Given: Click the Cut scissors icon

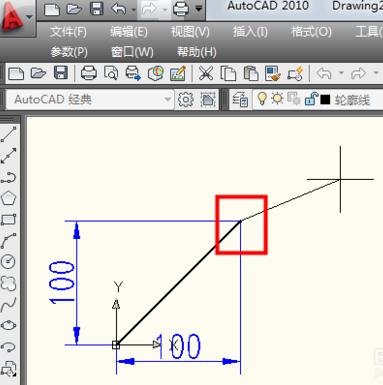Looking at the screenshot, I should pyautogui.click(x=206, y=73).
